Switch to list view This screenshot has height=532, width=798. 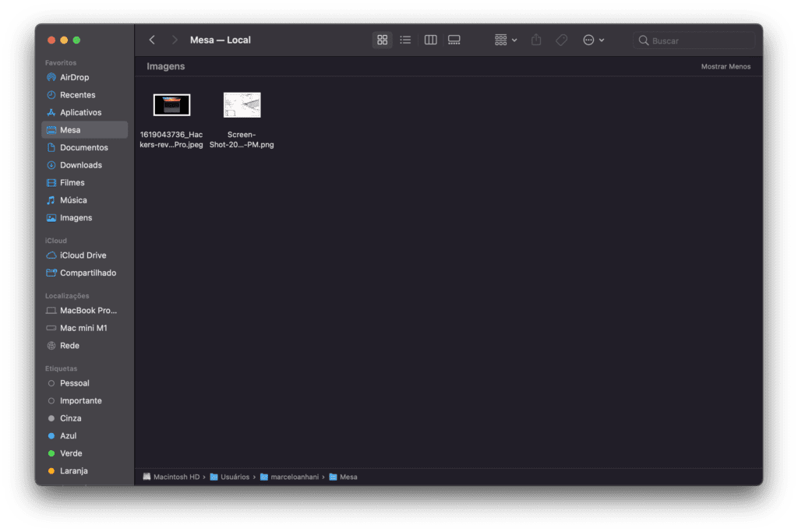point(405,40)
